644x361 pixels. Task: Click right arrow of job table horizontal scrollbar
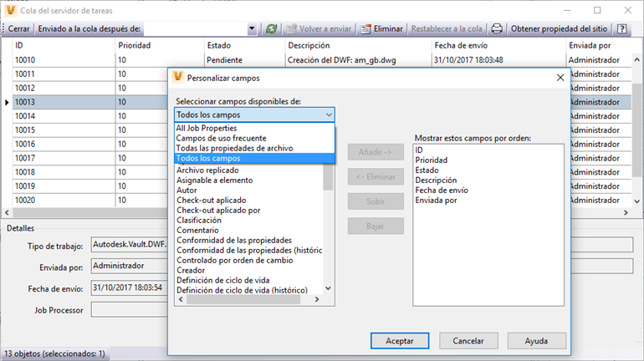[x=626, y=212]
